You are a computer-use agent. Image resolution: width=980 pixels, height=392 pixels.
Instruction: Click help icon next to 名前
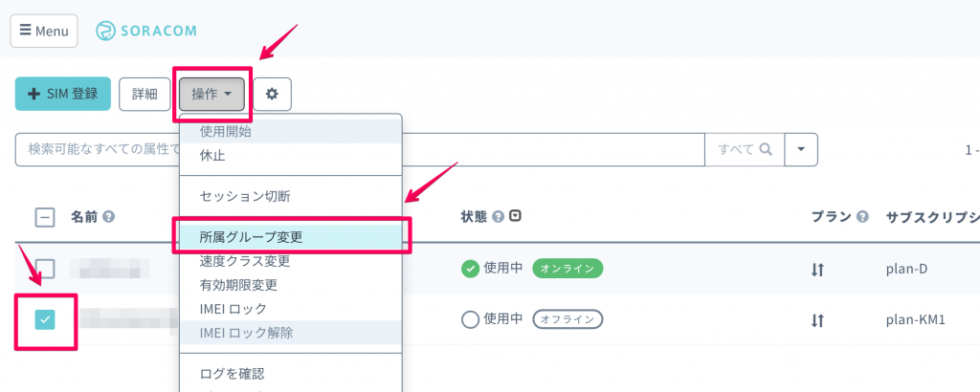[x=109, y=217]
